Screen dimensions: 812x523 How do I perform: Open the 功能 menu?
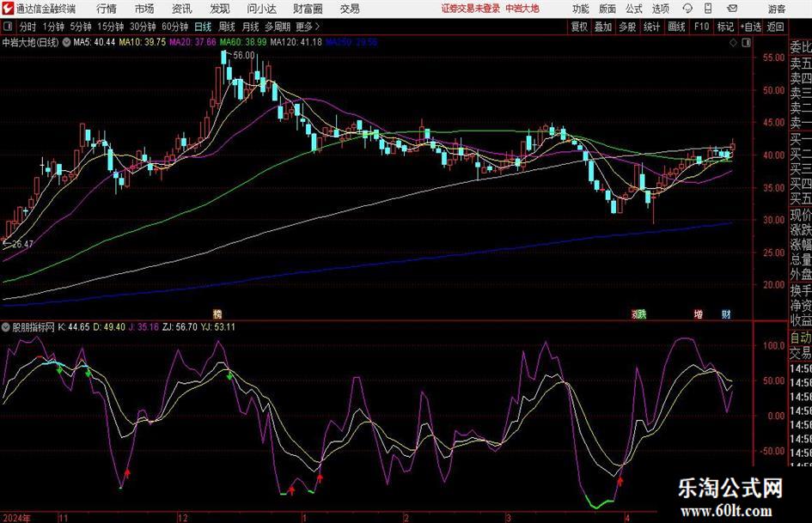click(581, 9)
